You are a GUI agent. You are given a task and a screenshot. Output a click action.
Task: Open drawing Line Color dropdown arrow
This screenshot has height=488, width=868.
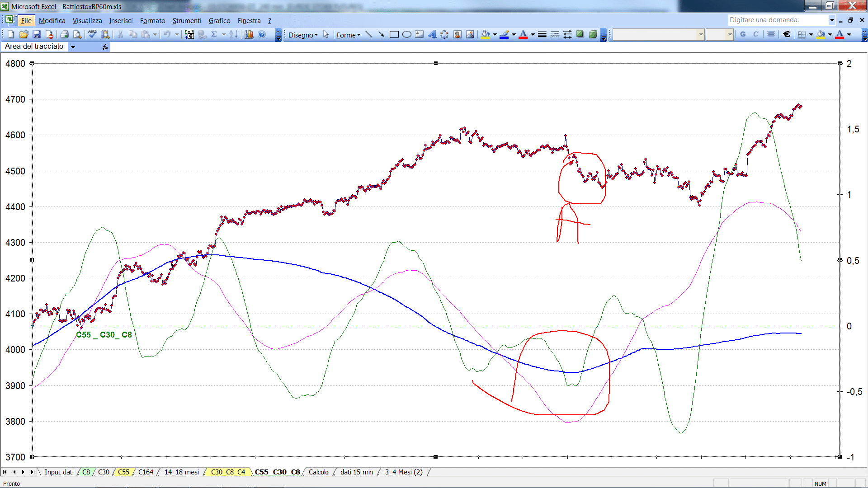click(514, 34)
